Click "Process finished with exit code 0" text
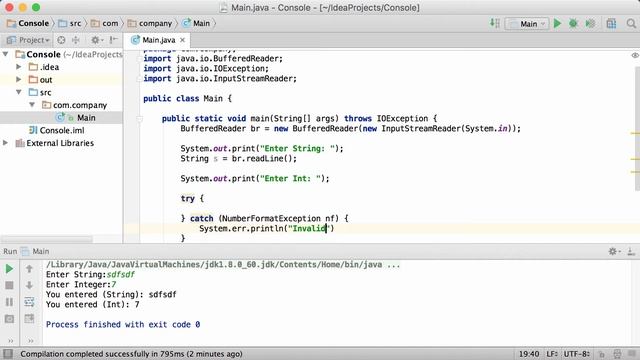 [123, 324]
